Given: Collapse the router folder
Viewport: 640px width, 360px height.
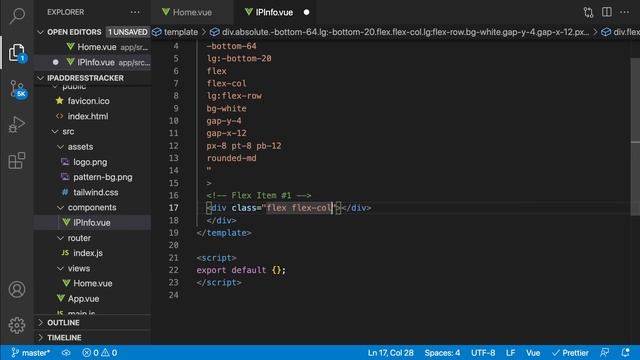Looking at the screenshot, I should pyautogui.click(x=79, y=238).
